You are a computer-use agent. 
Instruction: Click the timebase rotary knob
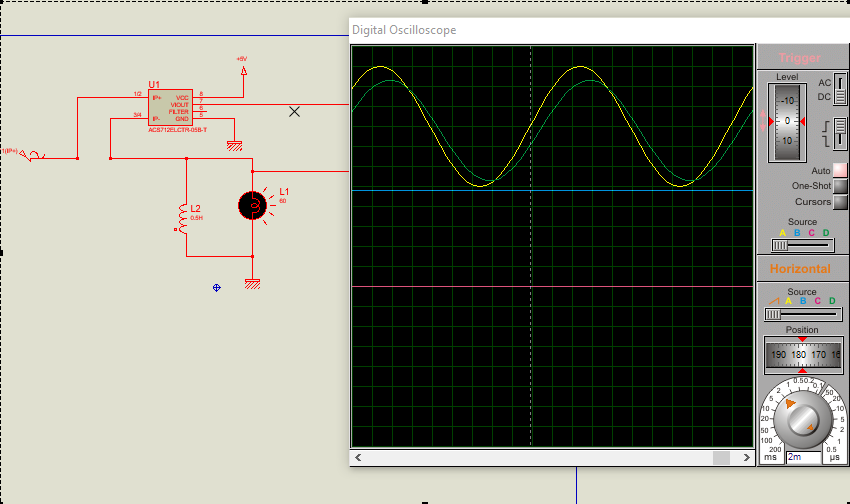[802, 422]
